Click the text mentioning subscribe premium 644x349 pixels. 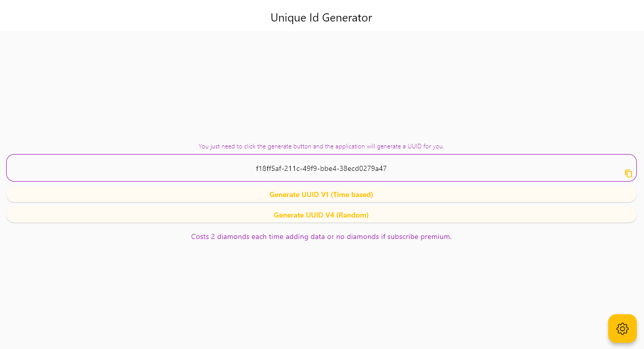(x=321, y=237)
